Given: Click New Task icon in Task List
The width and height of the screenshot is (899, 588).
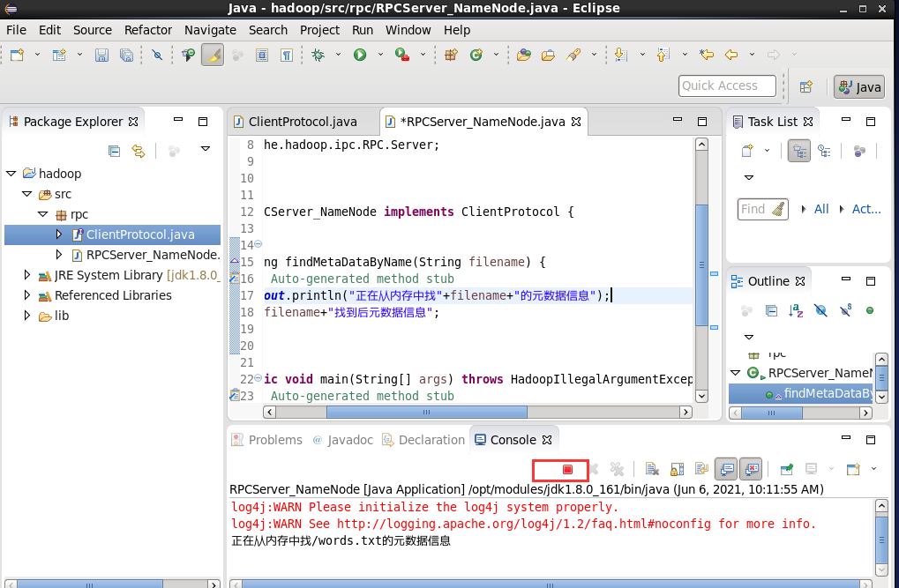Looking at the screenshot, I should coord(747,152).
